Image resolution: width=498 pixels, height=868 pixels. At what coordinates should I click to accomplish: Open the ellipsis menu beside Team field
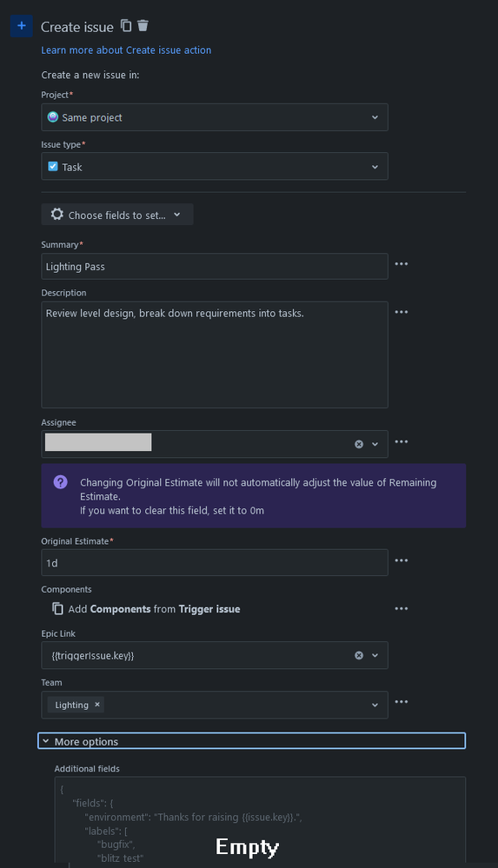coord(401,702)
